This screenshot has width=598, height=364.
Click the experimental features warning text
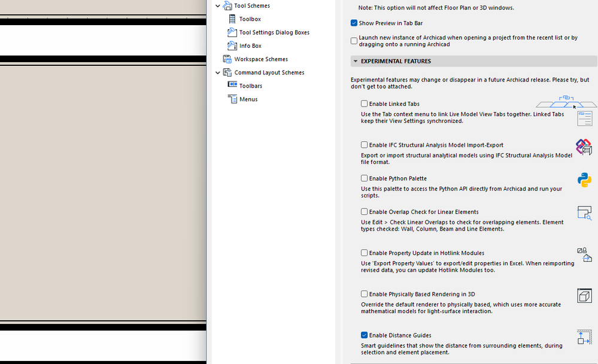pyautogui.click(x=470, y=83)
